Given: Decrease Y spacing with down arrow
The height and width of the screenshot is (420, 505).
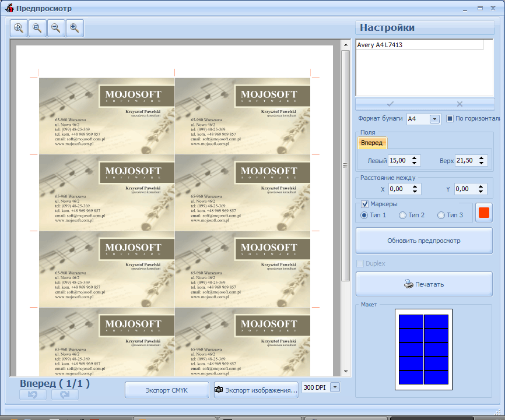Looking at the screenshot, I should point(481,192).
